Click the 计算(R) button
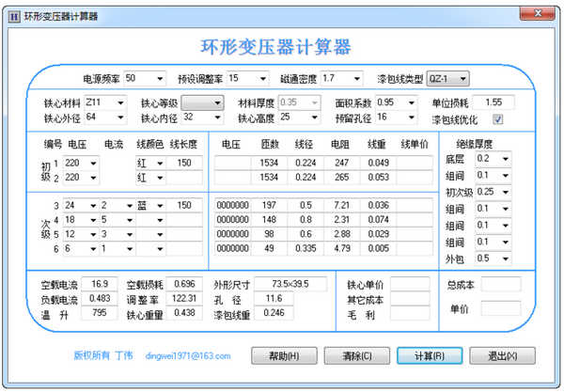The width and height of the screenshot is (564, 392). [430, 356]
